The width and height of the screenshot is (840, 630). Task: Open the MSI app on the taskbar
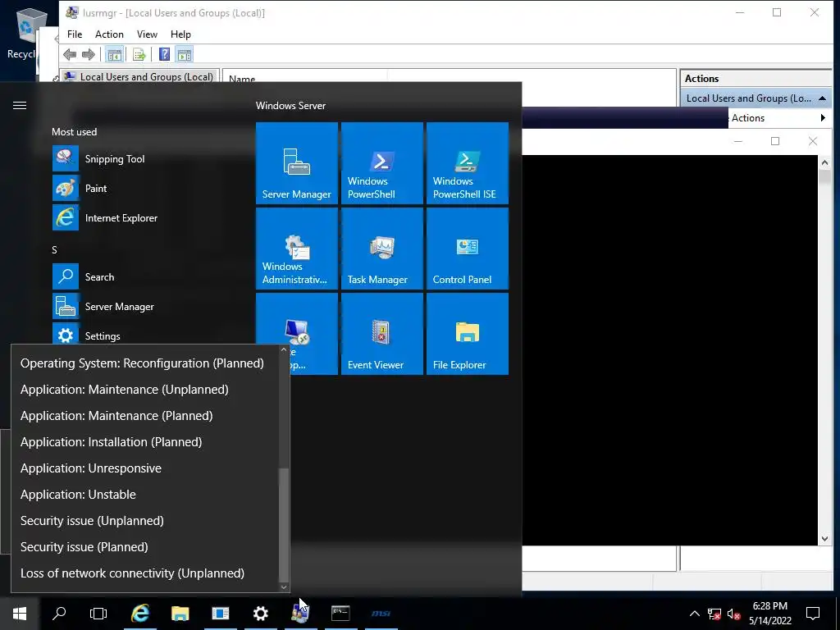pos(381,614)
